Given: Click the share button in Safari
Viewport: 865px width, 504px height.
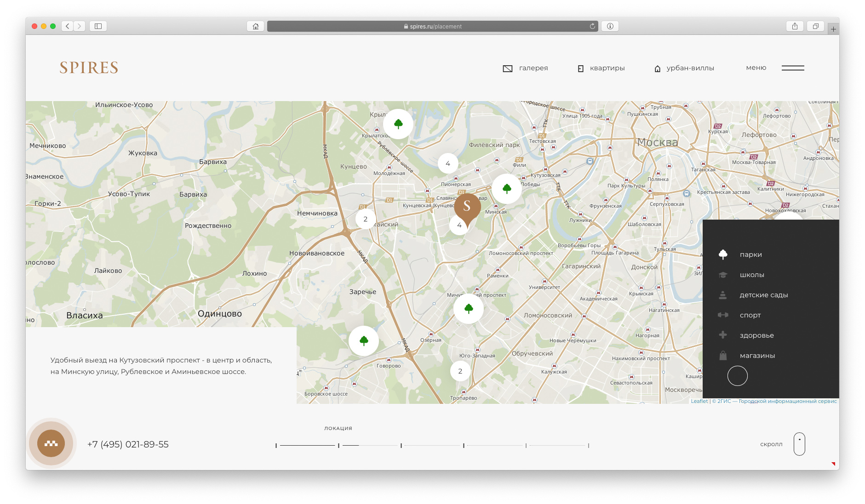Looking at the screenshot, I should pos(795,26).
